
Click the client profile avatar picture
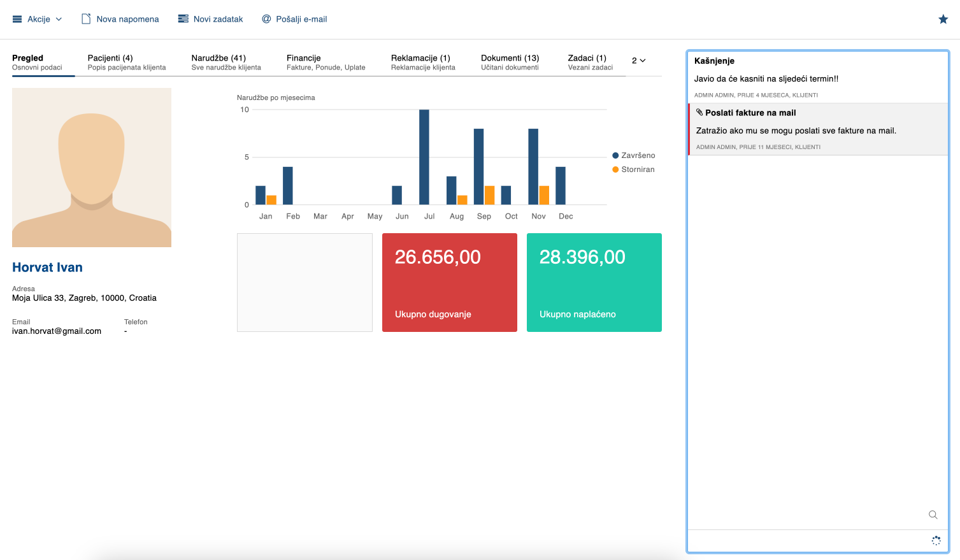click(92, 168)
